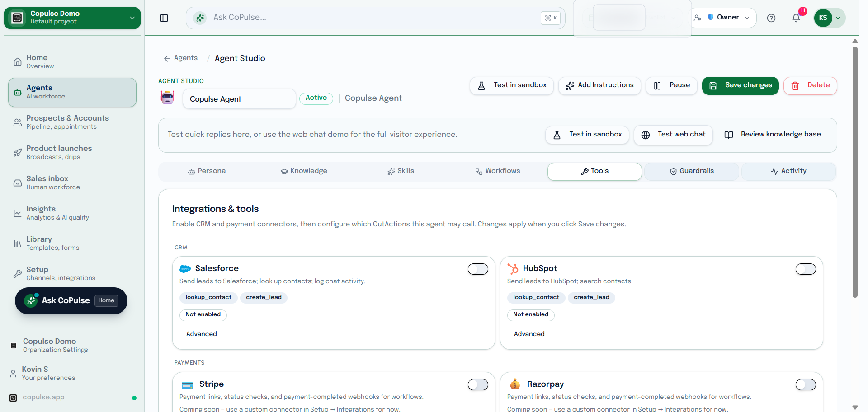Click the Salesforce Not enabled badge

tap(203, 314)
